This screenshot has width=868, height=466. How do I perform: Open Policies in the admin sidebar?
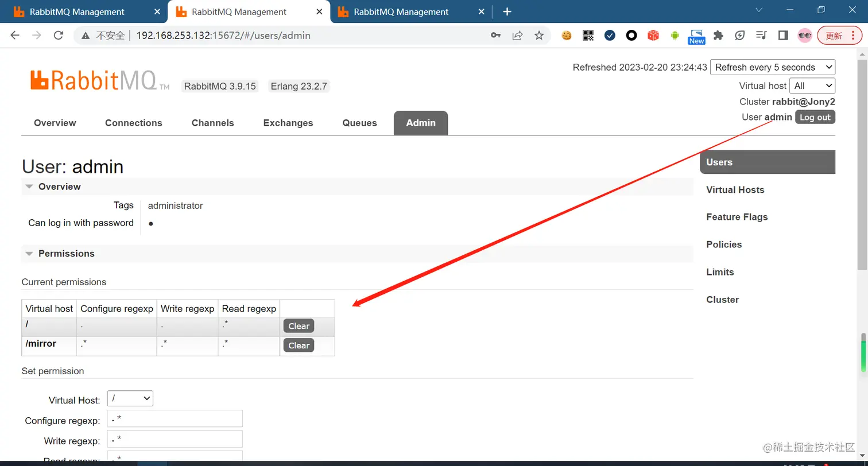pyautogui.click(x=724, y=244)
